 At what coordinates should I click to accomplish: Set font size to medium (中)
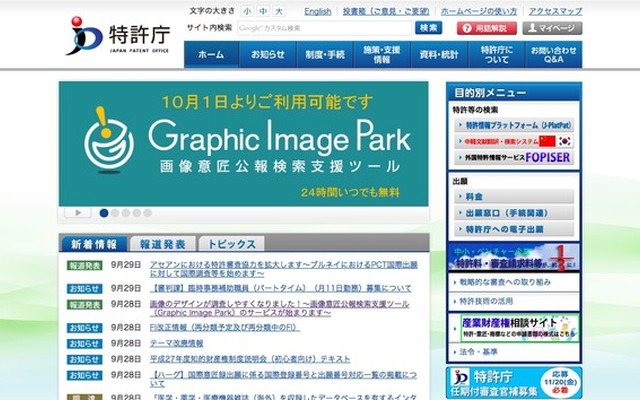click(x=263, y=11)
